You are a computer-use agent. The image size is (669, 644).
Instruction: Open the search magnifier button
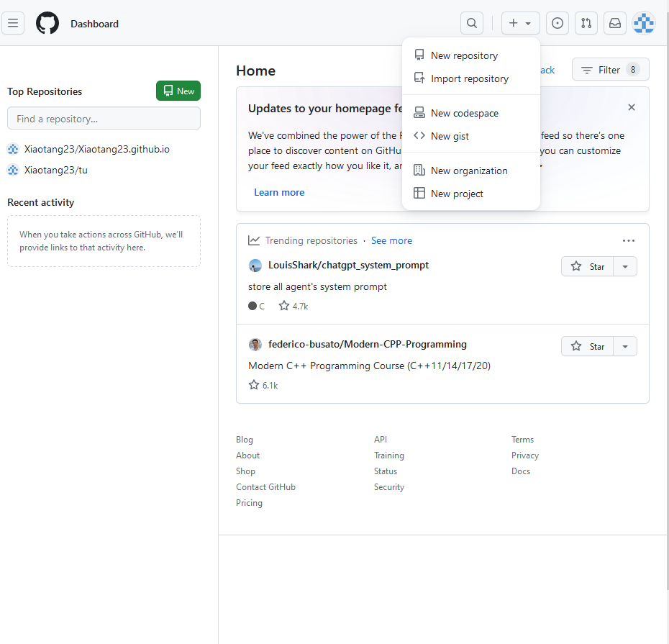(472, 23)
